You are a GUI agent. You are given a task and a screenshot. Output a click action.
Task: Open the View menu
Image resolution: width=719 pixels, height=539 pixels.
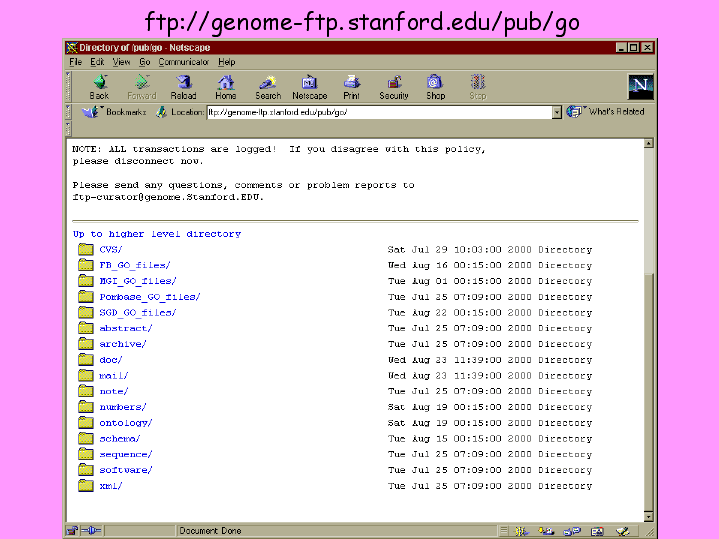pyautogui.click(x=121, y=62)
